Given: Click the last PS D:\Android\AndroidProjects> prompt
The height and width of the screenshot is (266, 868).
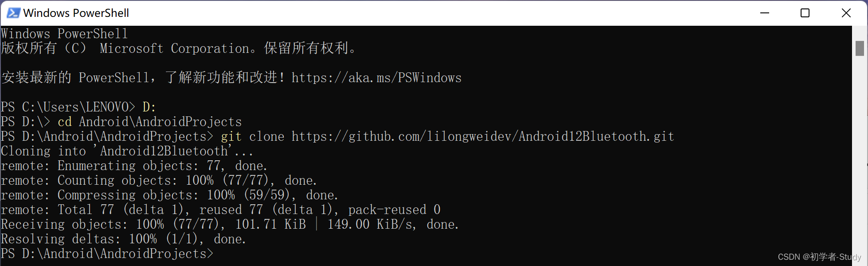Looking at the screenshot, I should click(107, 254).
